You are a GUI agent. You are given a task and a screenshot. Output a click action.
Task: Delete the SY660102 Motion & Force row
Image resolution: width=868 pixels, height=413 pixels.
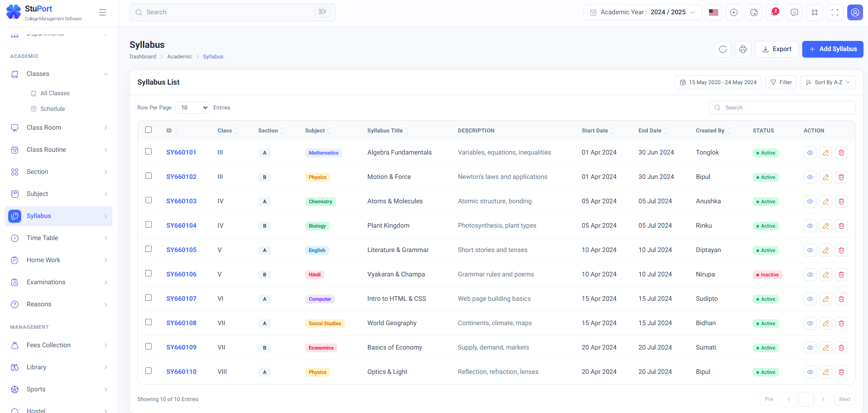(841, 177)
